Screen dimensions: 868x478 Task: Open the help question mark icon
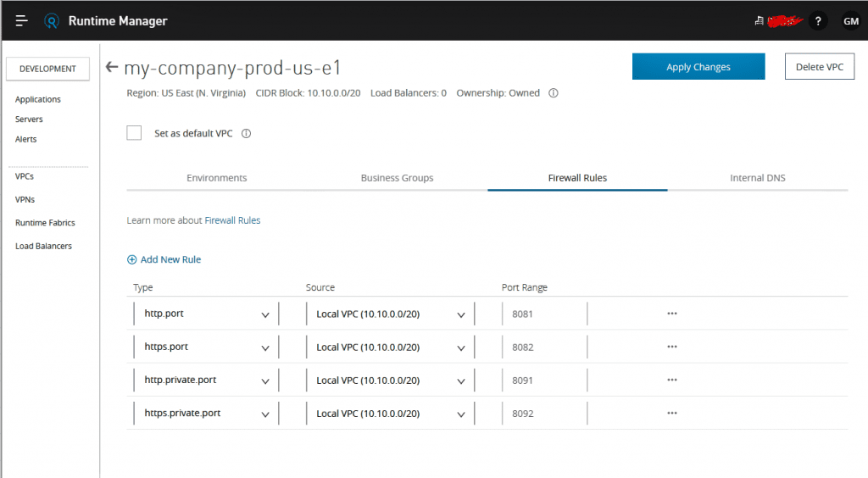coord(818,21)
